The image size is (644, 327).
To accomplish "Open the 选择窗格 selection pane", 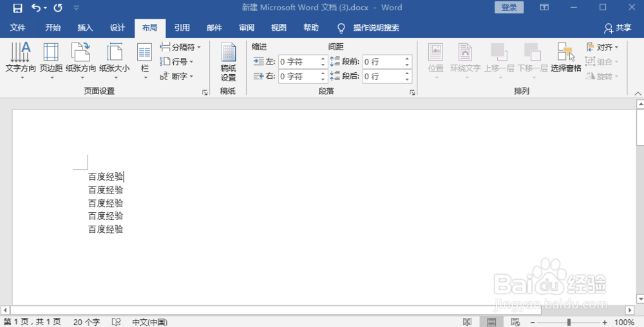I will [566, 57].
